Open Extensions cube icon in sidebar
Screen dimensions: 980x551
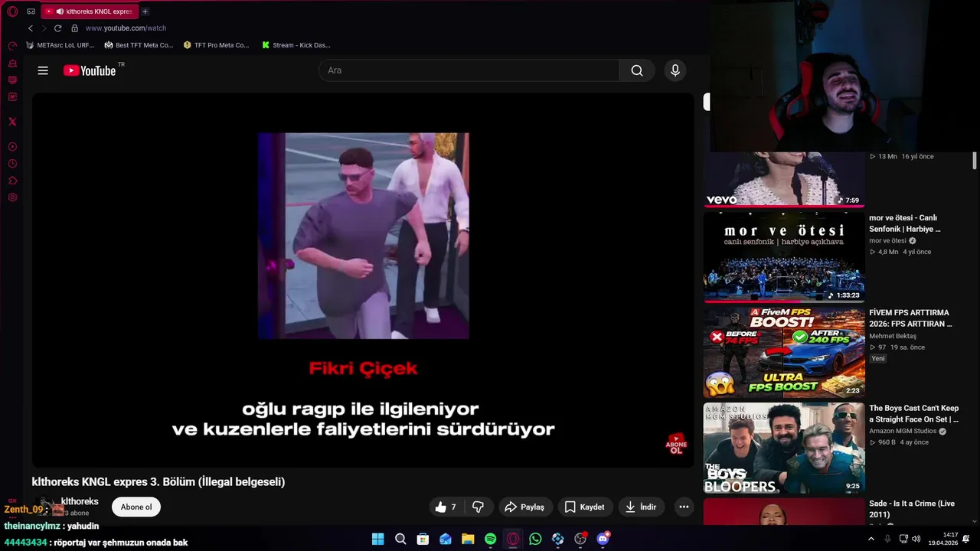pos(12,181)
